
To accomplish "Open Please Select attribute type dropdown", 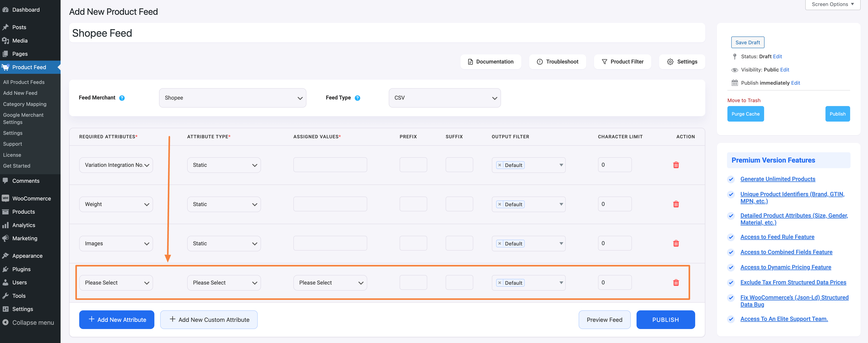I will [224, 283].
